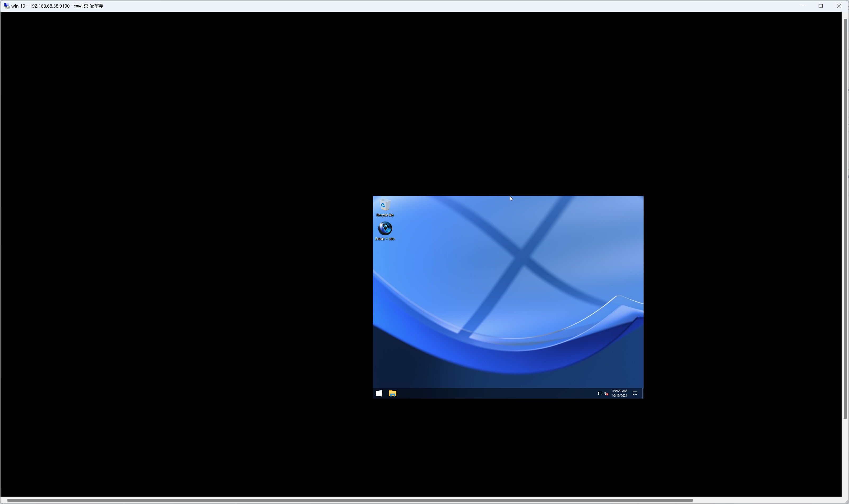The height and width of the screenshot is (504, 849).
Task: Click the muted volume speaker icon
Action: [606, 394]
